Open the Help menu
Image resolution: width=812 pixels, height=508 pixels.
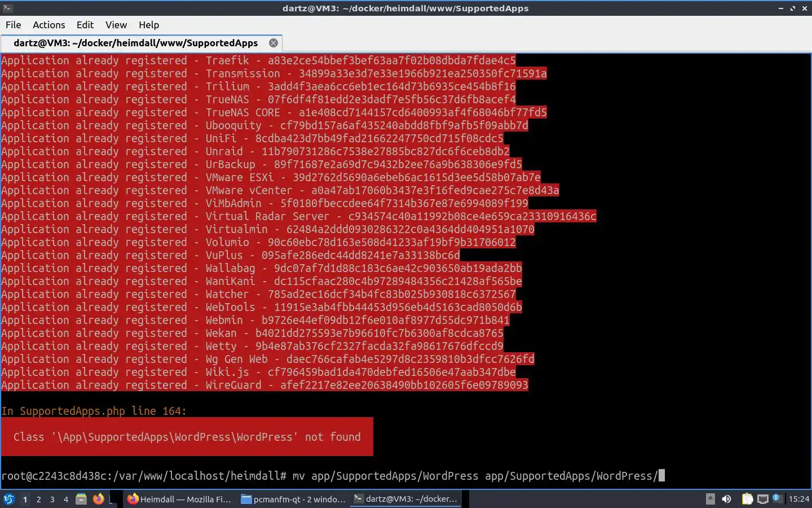[149, 25]
